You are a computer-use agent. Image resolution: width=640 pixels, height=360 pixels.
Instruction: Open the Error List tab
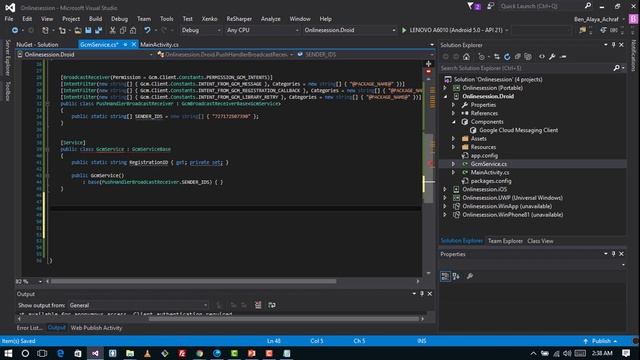[x=29, y=328]
